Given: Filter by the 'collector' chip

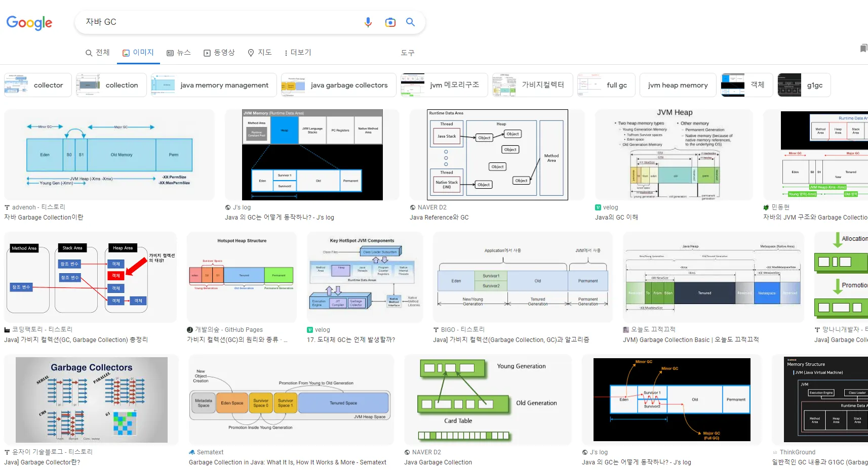Looking at the screenshot, I should (x=38, y=85).
